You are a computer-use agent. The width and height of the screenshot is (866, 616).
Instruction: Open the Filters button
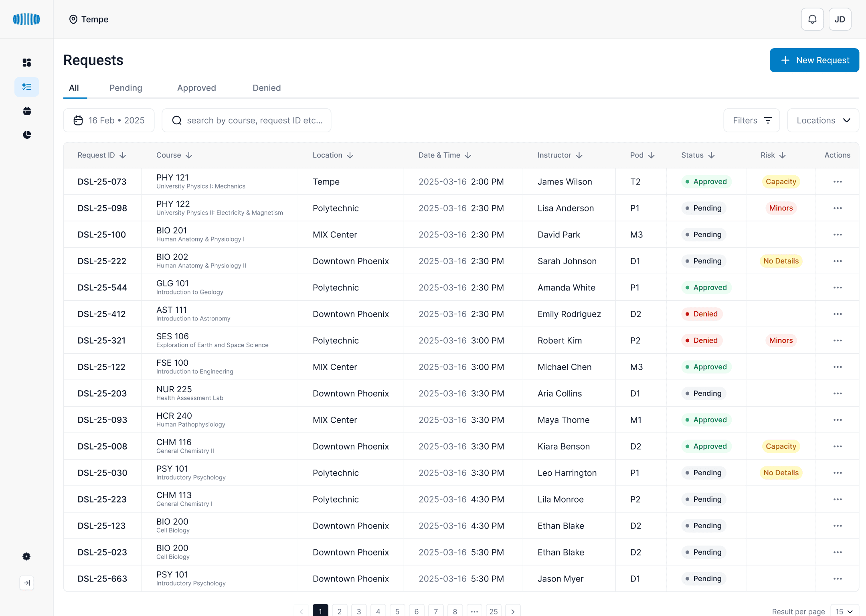(x=751, y=120)
